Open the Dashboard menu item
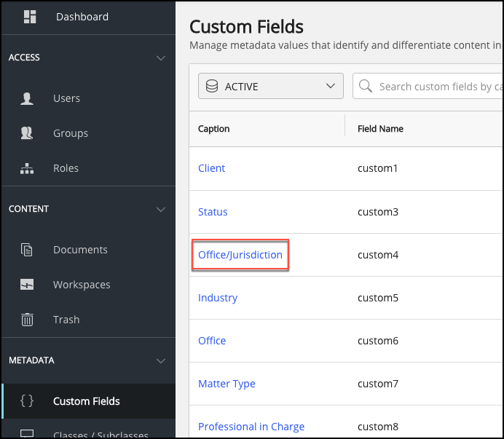The width and height of the screenshot is (504, 439). [82, 17]
